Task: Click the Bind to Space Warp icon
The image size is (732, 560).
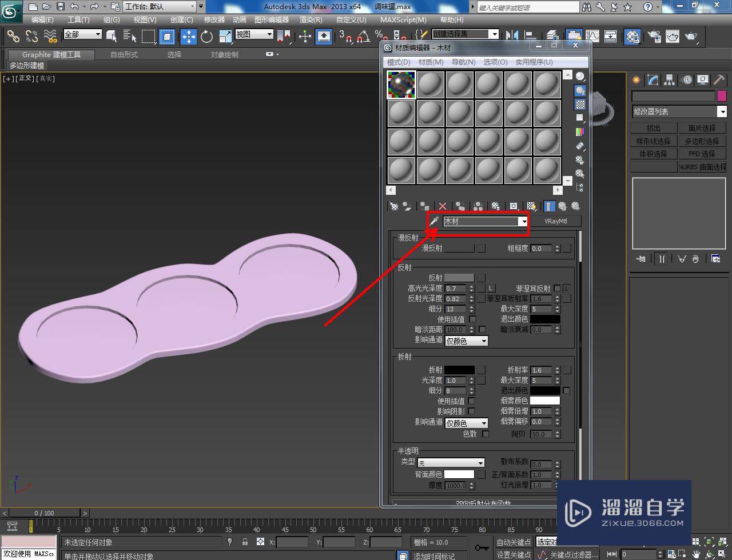Action: pos(50,37)
